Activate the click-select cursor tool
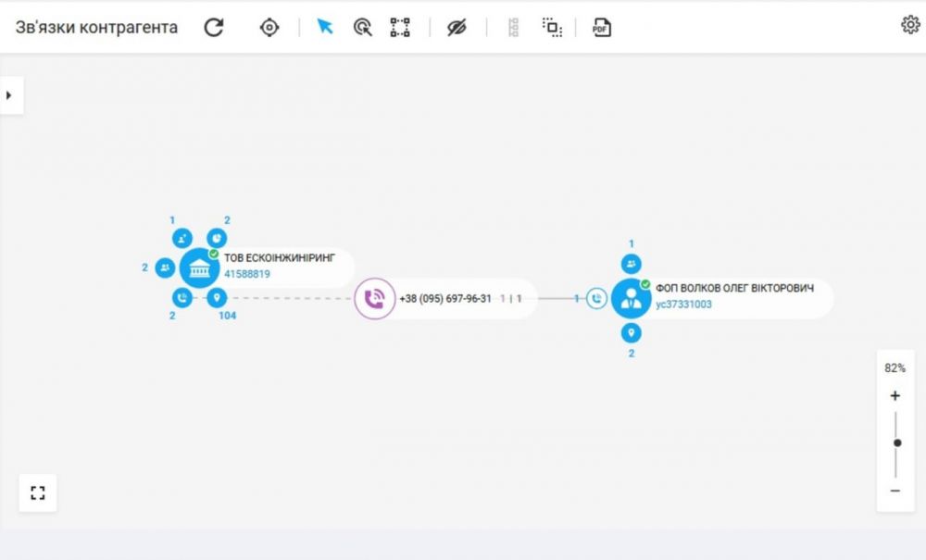The image size is (926, 560). pyautogui.click(x=363, y=27)
